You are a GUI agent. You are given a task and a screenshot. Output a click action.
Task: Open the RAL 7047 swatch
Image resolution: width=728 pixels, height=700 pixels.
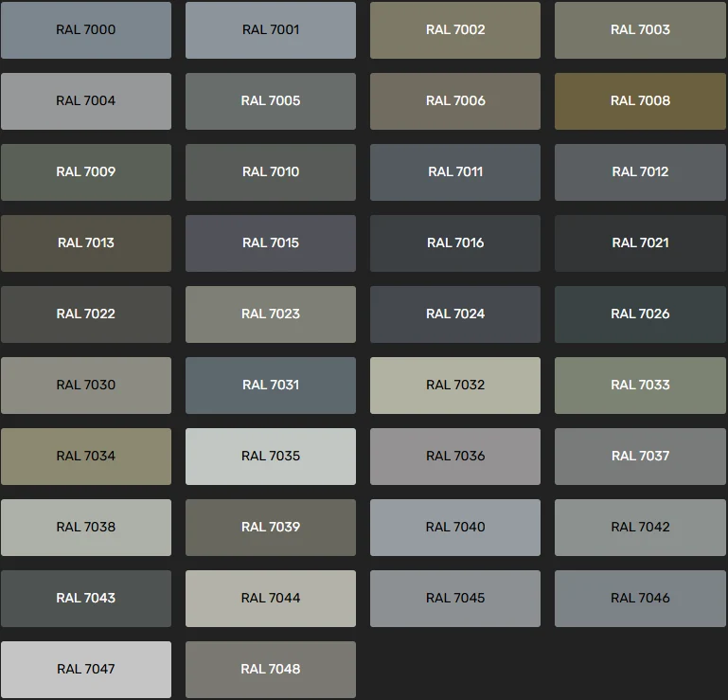[86, 670]
